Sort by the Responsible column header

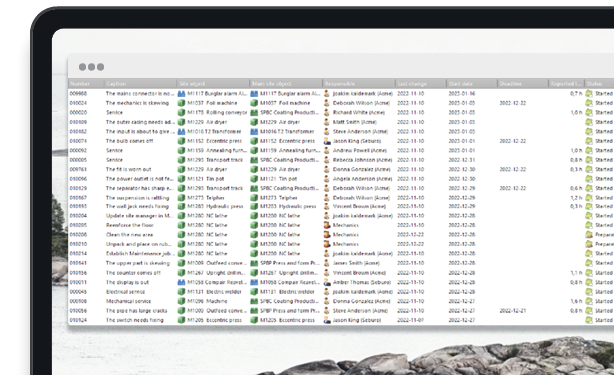(359, 83)
